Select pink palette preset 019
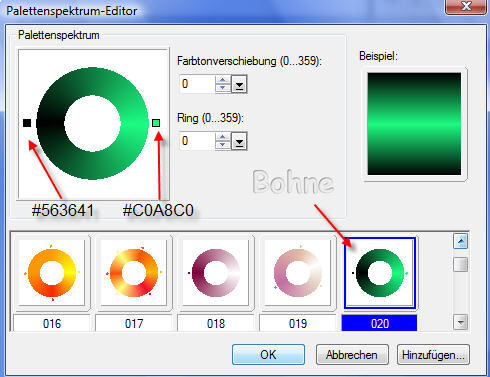Image resolution: width=490 pixels, height=377 pixels. pos(298,272)
